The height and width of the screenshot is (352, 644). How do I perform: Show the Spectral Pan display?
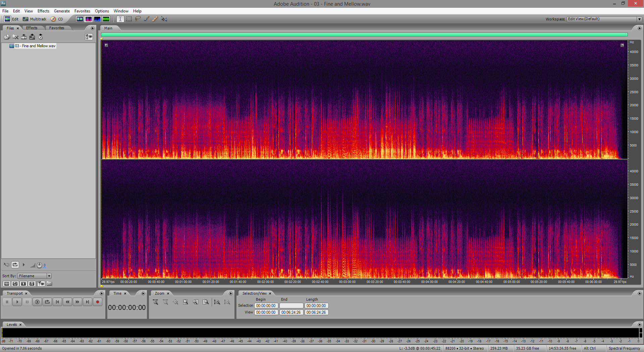97,19
